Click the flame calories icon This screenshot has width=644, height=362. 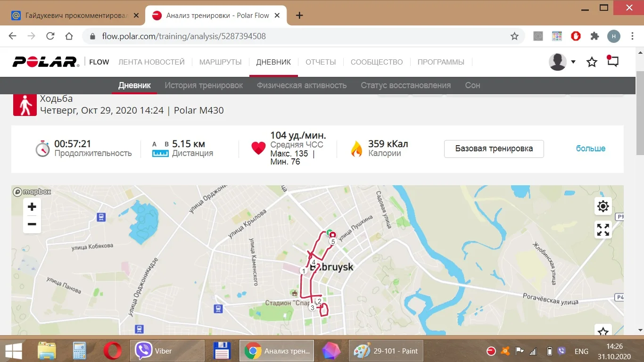point(356,148)
